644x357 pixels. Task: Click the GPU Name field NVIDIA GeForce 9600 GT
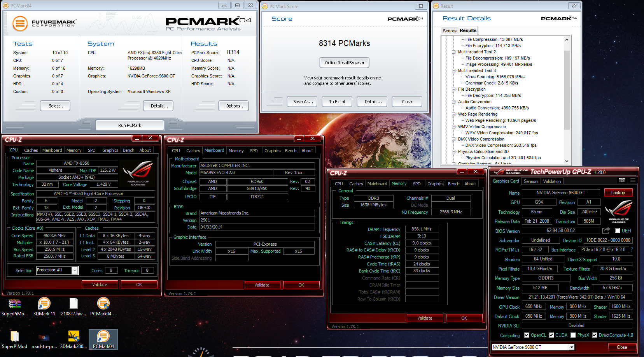click(560, 193)
